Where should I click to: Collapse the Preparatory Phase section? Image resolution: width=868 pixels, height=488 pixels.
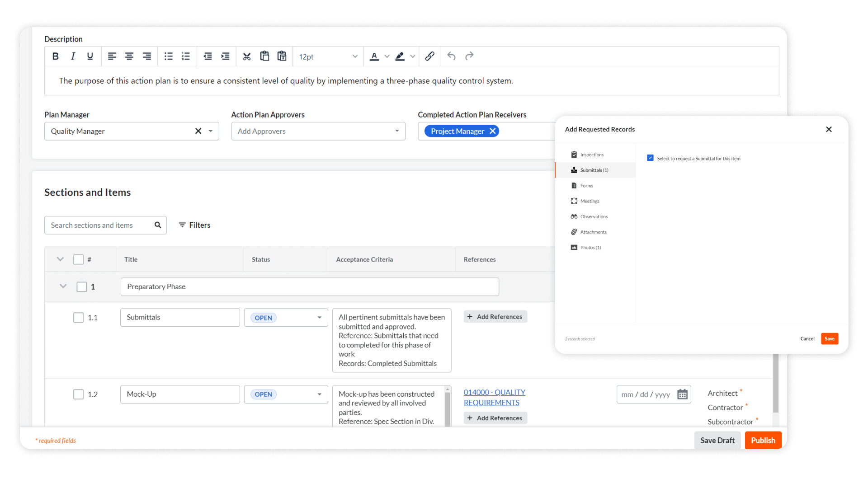[63, 286]
